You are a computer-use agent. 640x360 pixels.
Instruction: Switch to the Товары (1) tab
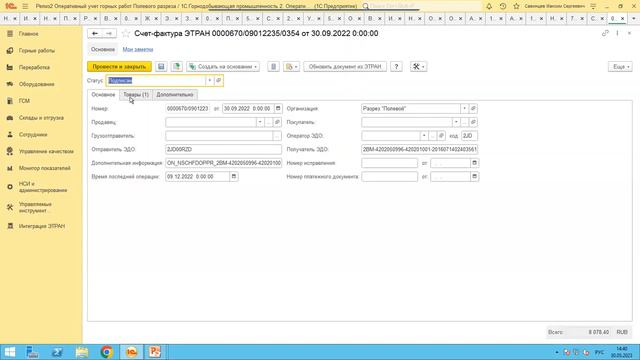point(136,95)
